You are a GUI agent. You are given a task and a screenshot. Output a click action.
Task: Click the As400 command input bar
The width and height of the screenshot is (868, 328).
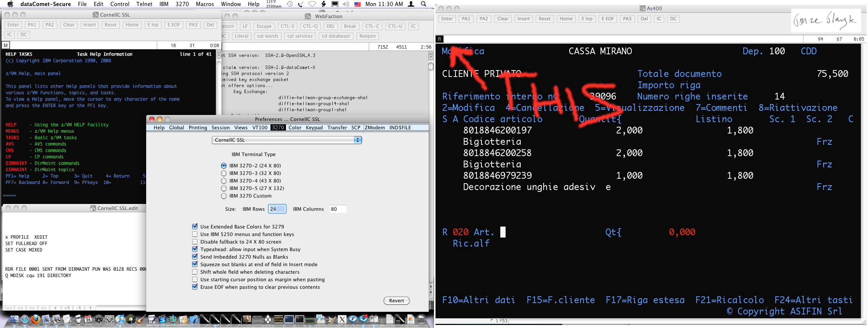[623, 39]
